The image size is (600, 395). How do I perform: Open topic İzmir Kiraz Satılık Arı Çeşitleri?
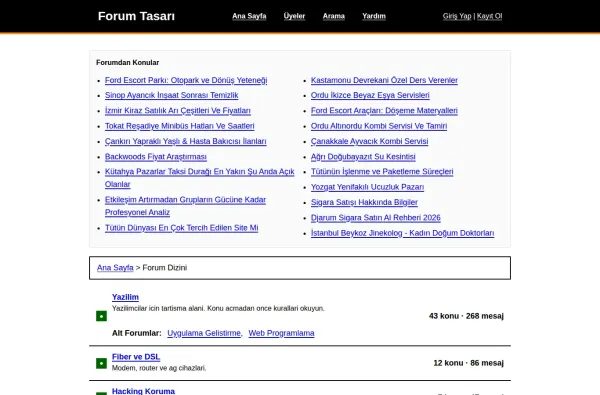178,111
